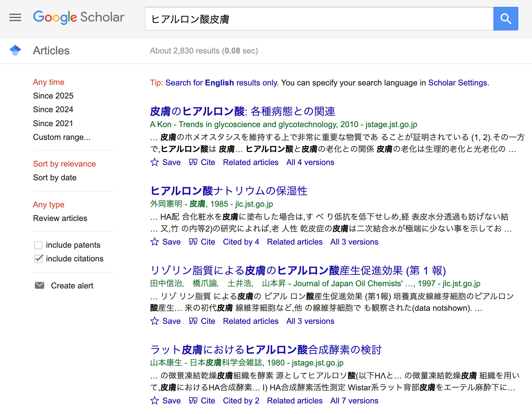This screenshot has height=414, width=532.
Task: Uncheck the include citations checkbox
Action: click(38, 259)
